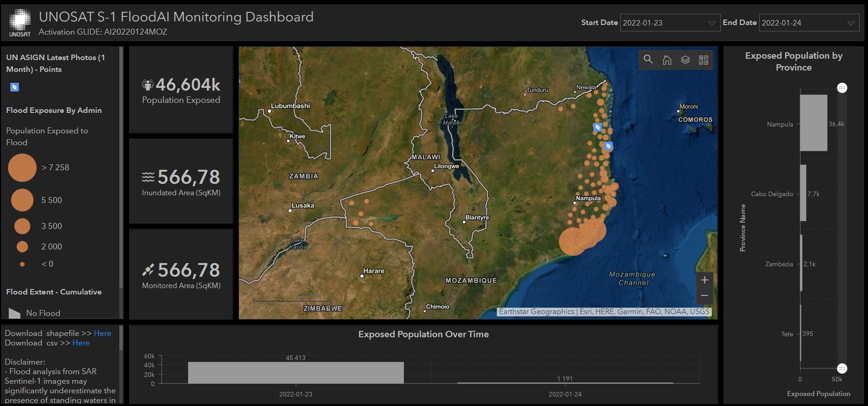Reset map to home extent

coord(667,60)
